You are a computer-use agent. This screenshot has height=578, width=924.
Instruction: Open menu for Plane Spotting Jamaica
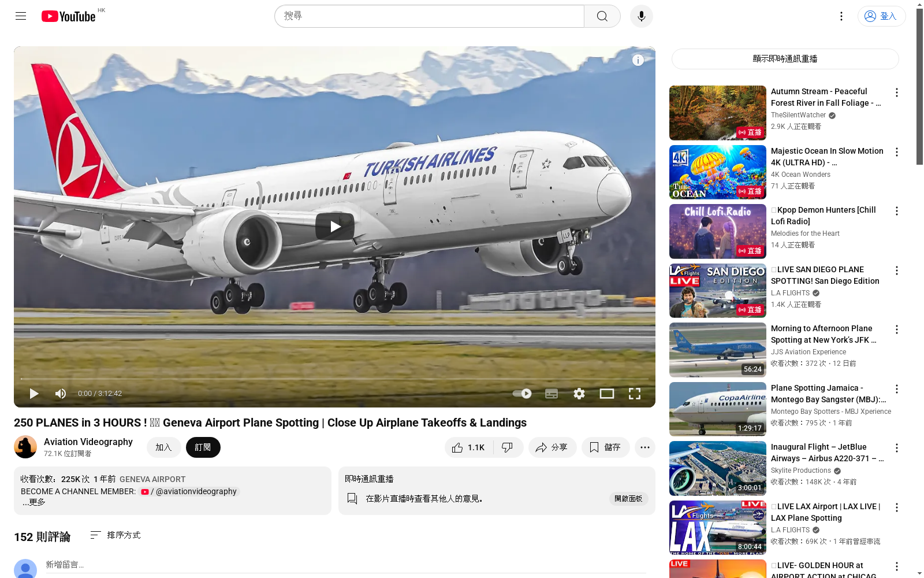click(x=897, y=389)
